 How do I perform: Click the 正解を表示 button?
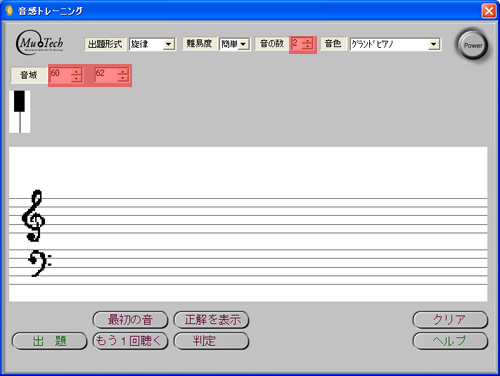tap(211, 320)
